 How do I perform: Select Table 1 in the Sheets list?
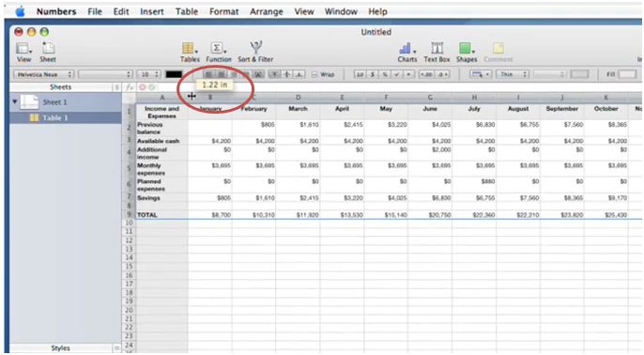pos(66,118)
